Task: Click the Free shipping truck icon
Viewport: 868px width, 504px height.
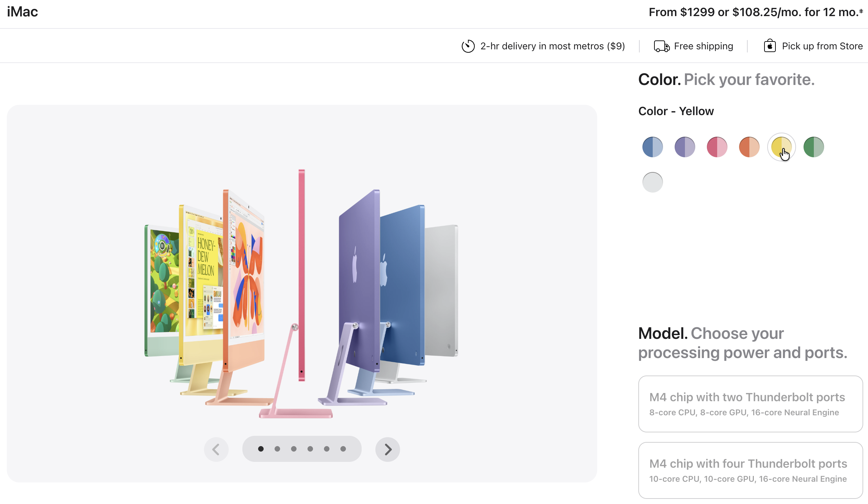Action: click(661, 46)
